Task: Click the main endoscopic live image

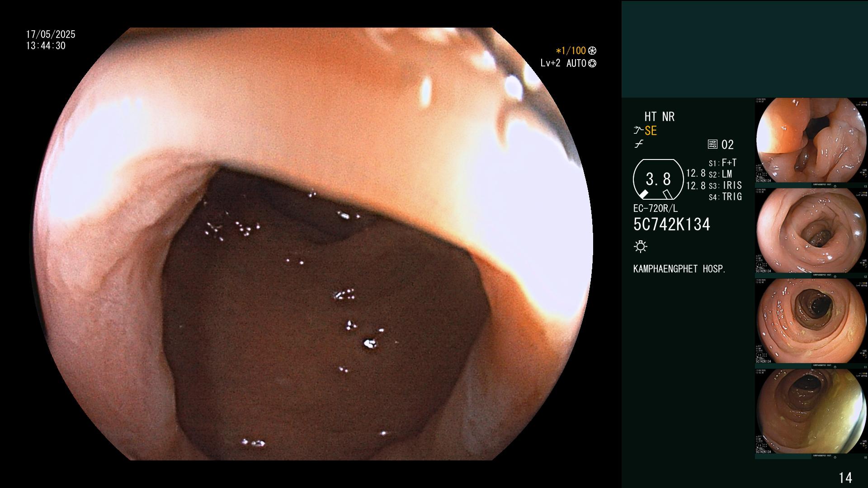Action: tap(313, 244)
